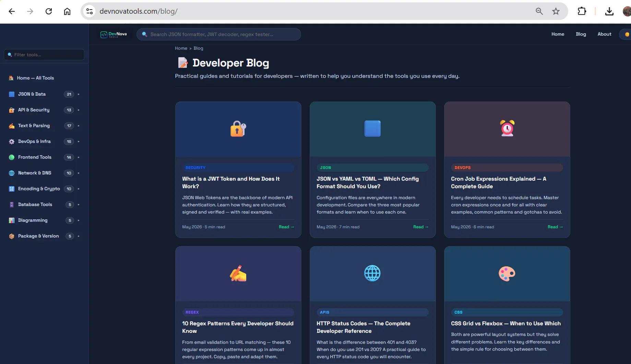This screenshot has width=631, height=364.
Task: View site information icon in address bar
Action: click(x=90, y=11)
